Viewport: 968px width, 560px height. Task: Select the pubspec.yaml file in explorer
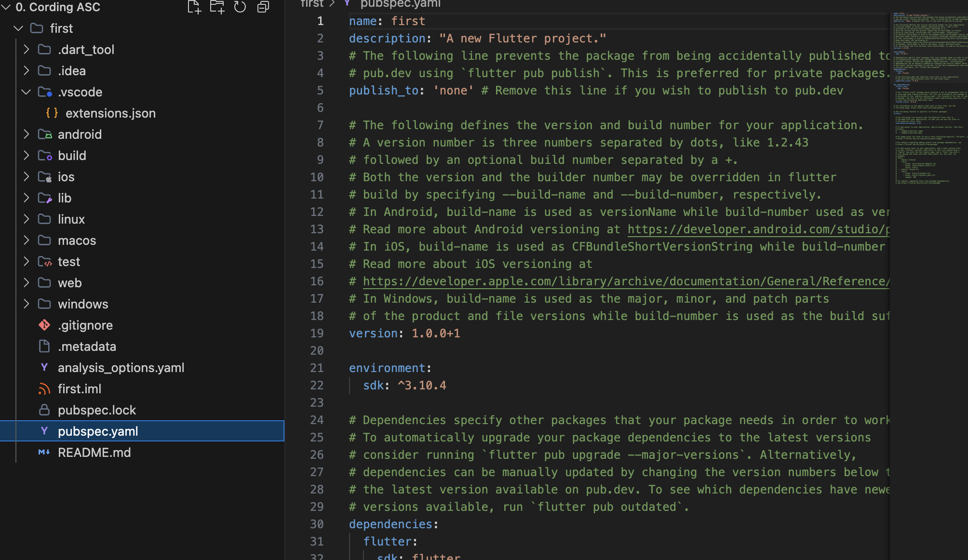pyautogui.click(x=98, y=431)
